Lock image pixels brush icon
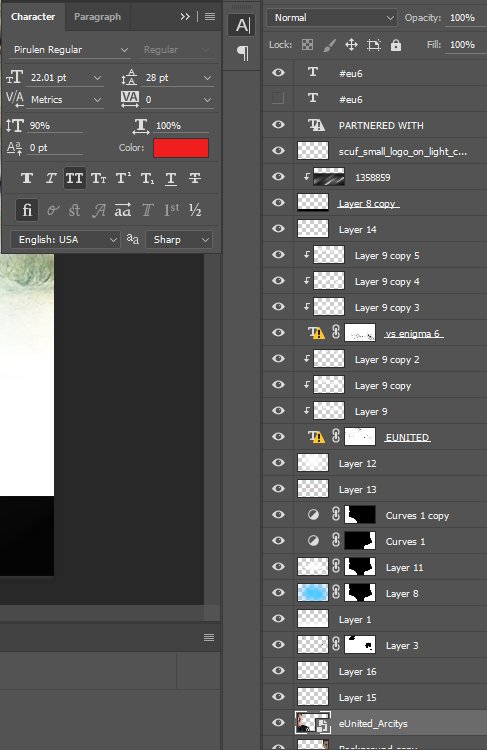 point(329,45)
